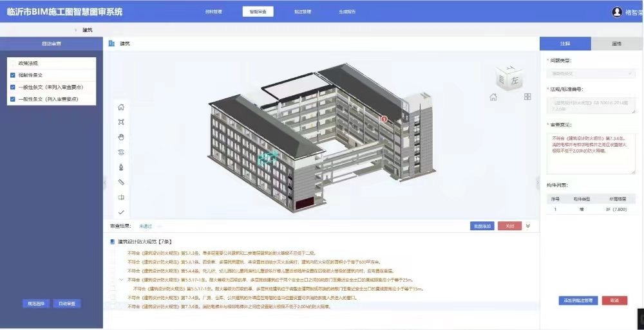Click the home view icon in left toolbar
This screenshot has width=644, height=330.
click(x=121, y=107)
